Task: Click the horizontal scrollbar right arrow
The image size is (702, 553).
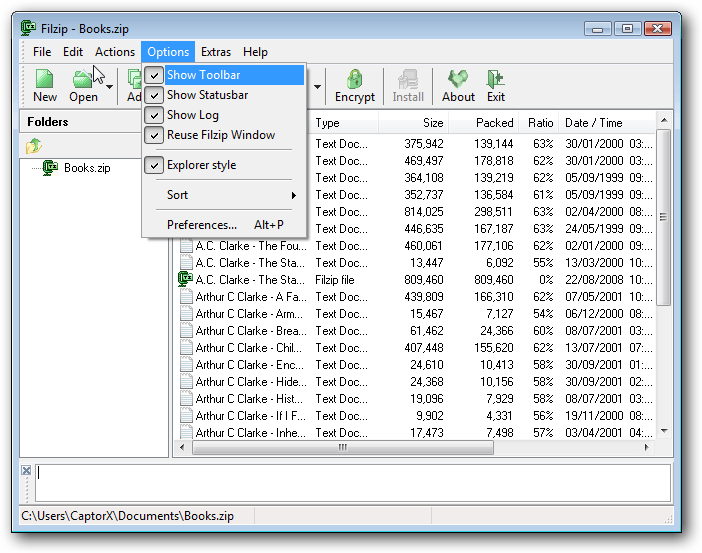Action: (646, 447)
